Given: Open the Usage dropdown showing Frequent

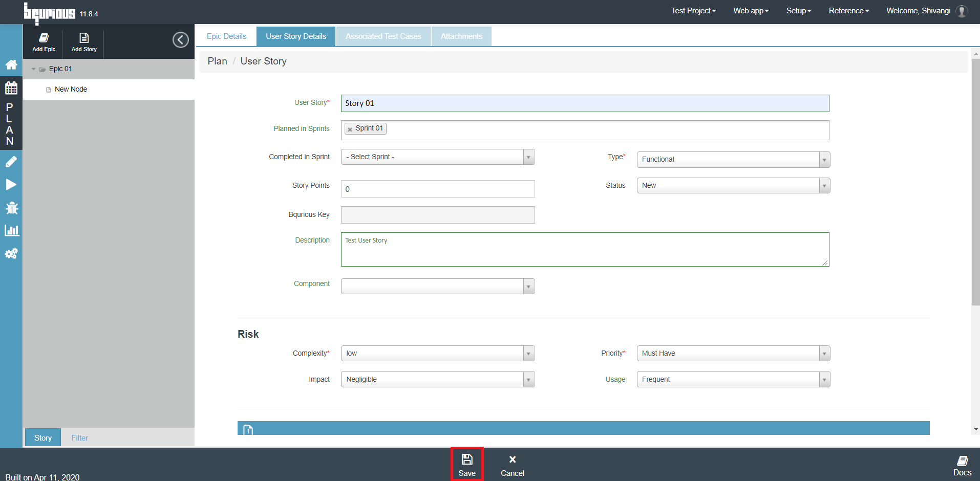Looking at the screenshot, I should click(733, 379).
